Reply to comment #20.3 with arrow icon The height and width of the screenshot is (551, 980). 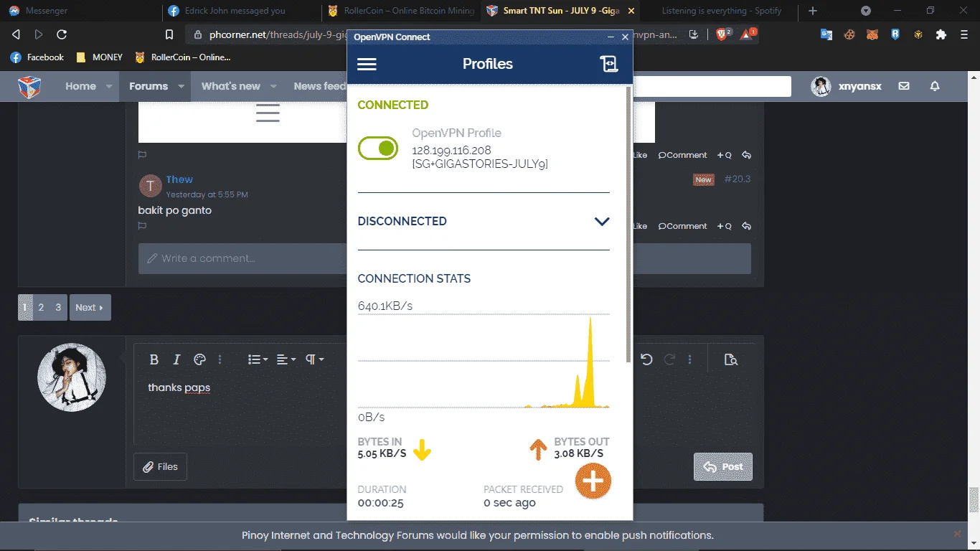(746, 226)
